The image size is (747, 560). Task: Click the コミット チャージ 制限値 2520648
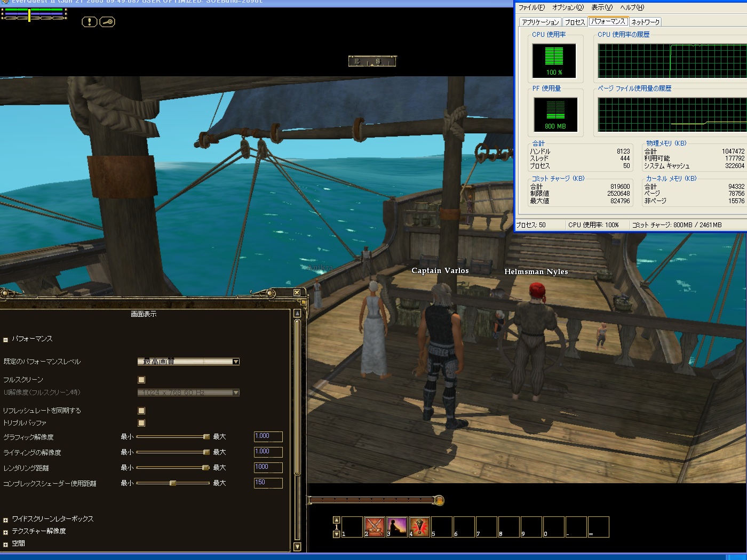618,194
